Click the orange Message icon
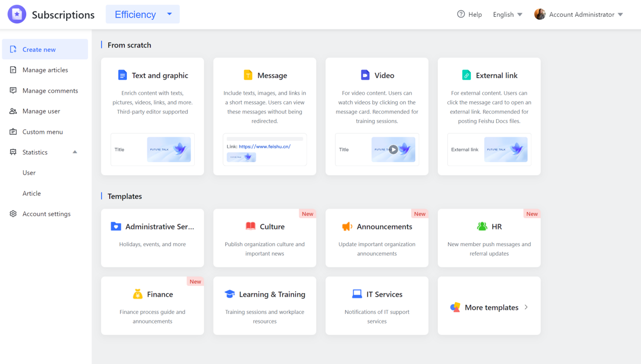 click(x=247, y=75)
